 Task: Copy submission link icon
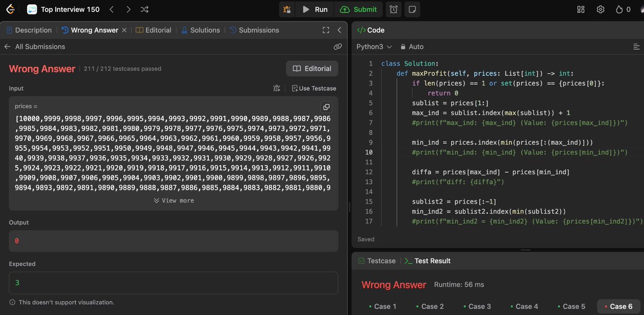point(338,47)
